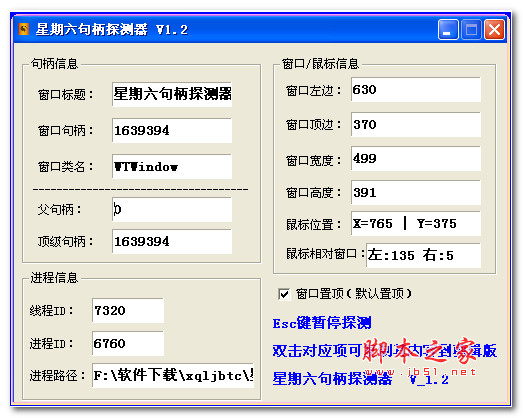Click the 窗口高度 field 391

tap(416, 192)
